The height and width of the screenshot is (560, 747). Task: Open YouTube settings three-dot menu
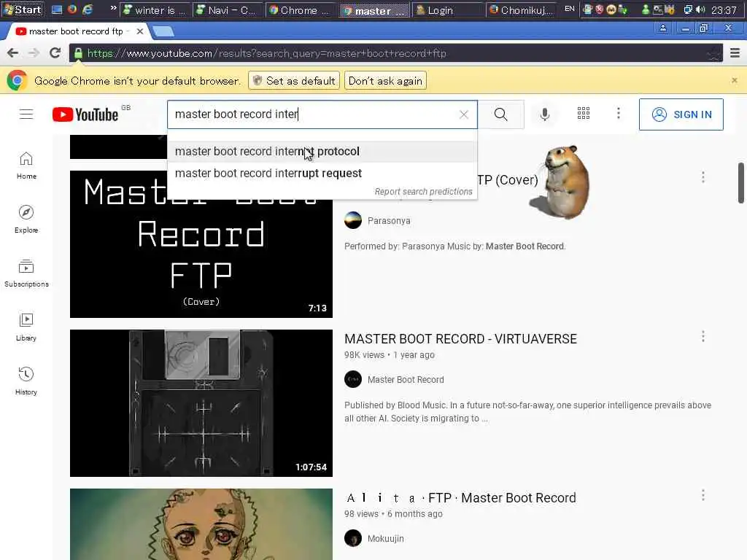click(619, 113)
